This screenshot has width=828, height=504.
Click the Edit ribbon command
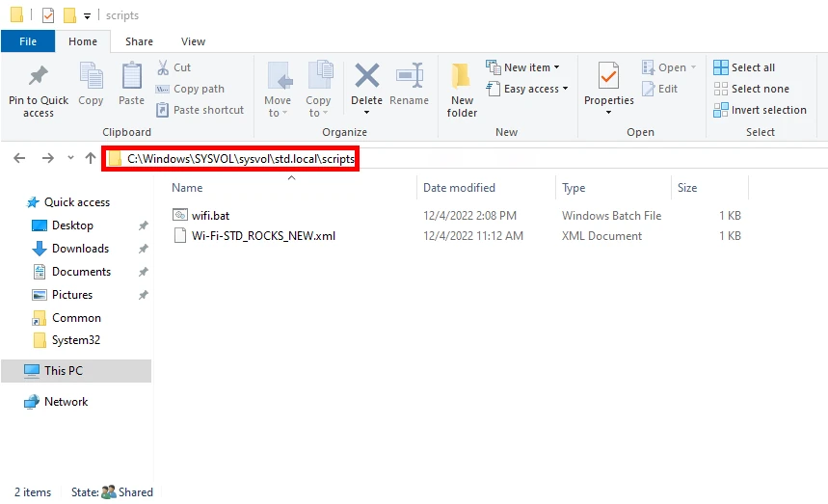[659, 89]
